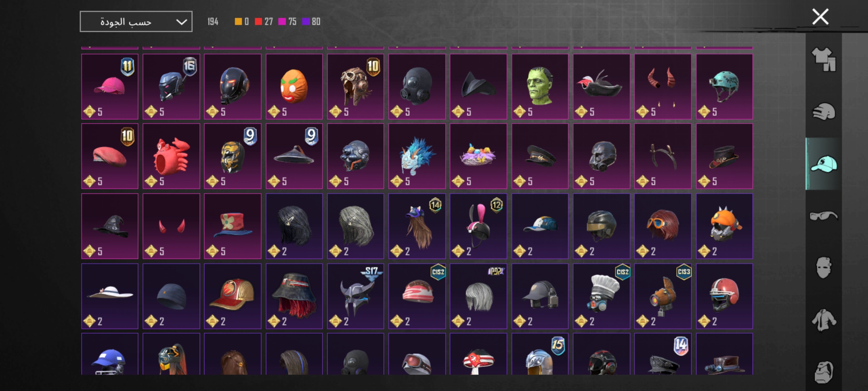Select the white sun hat item
This screenshot has width=868, height=391.
(110, 296)
